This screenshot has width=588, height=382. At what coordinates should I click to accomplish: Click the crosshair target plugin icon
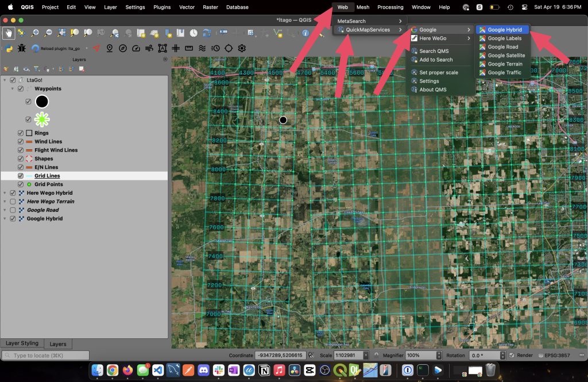click(x=229, y=48)
